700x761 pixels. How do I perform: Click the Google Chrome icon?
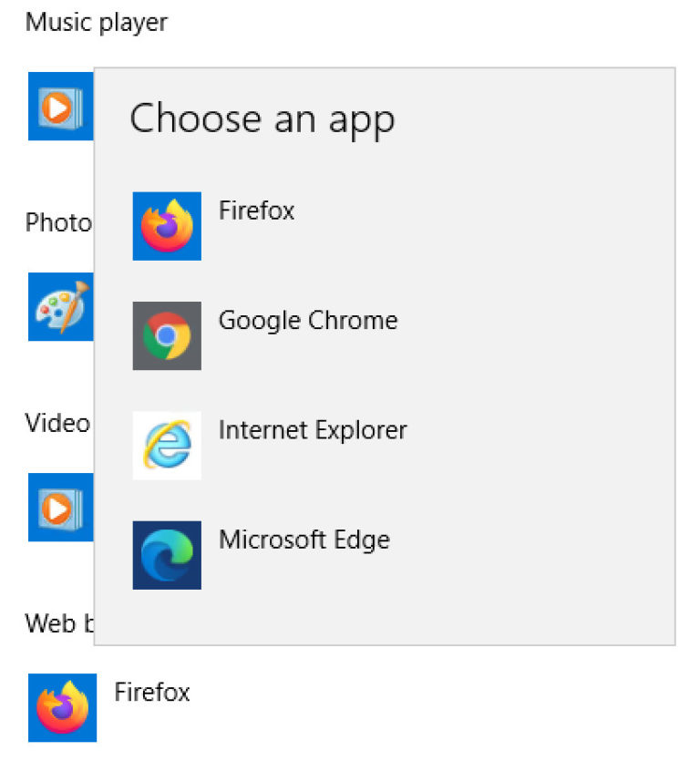pos(166,335)
